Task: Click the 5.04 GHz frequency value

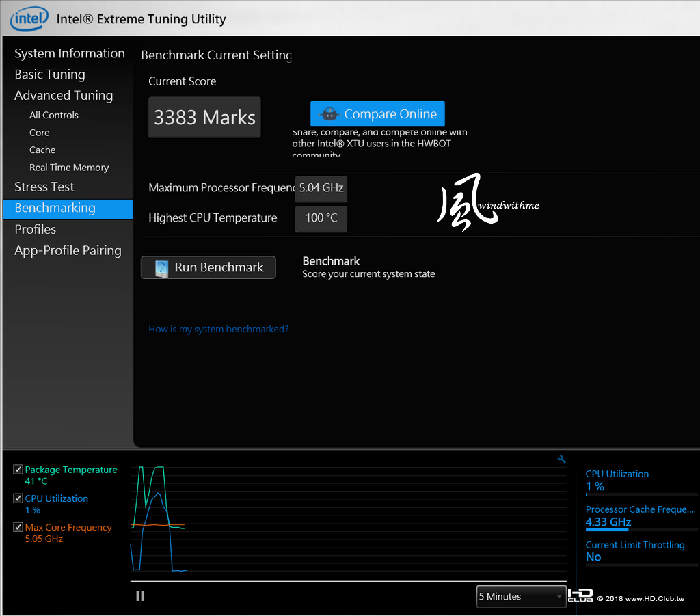Action: [x=321, y=188]
